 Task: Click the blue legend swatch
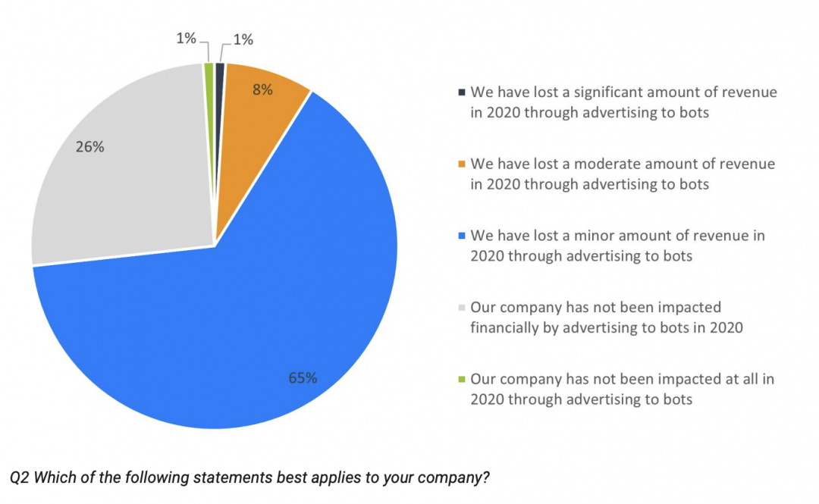[462, 236]
